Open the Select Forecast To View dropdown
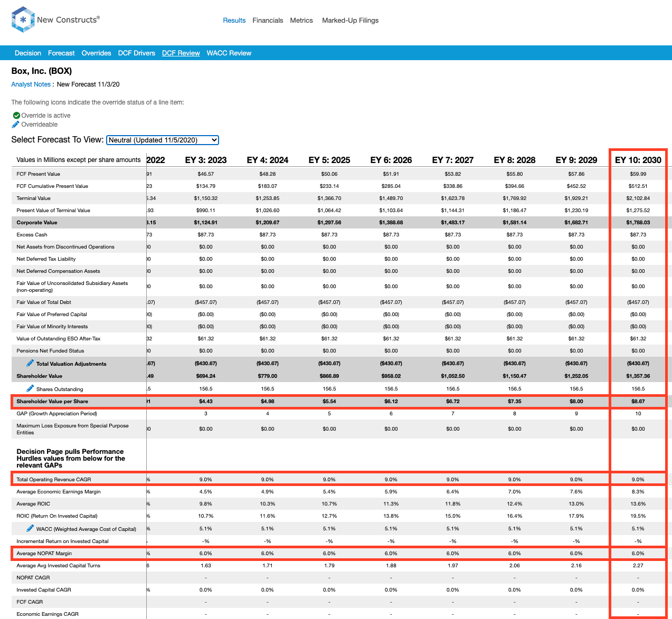 (x=163, y=140)
